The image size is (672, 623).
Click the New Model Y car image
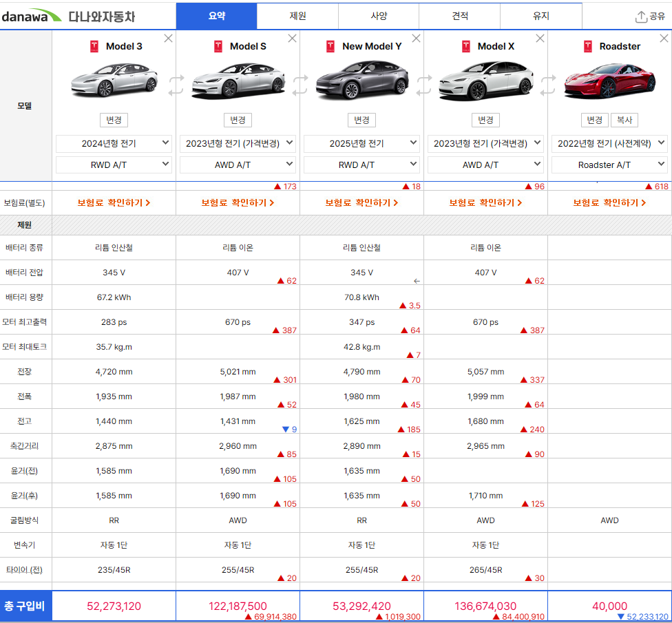click(362, 80)
